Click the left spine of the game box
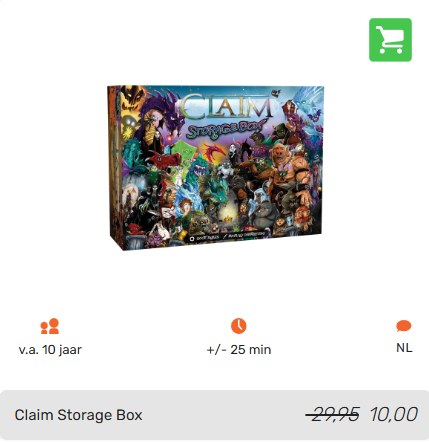429x442 pixels. pyautogui.click(x=115, y=167)
